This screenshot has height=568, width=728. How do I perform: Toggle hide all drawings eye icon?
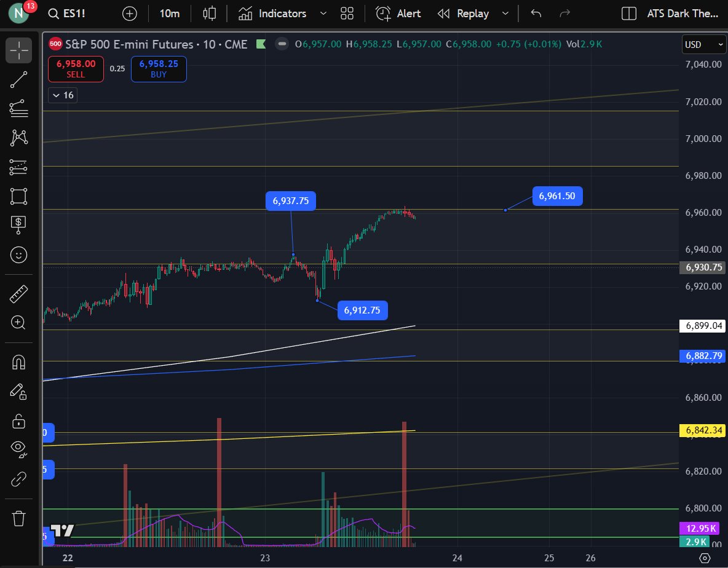coord(18,449)
